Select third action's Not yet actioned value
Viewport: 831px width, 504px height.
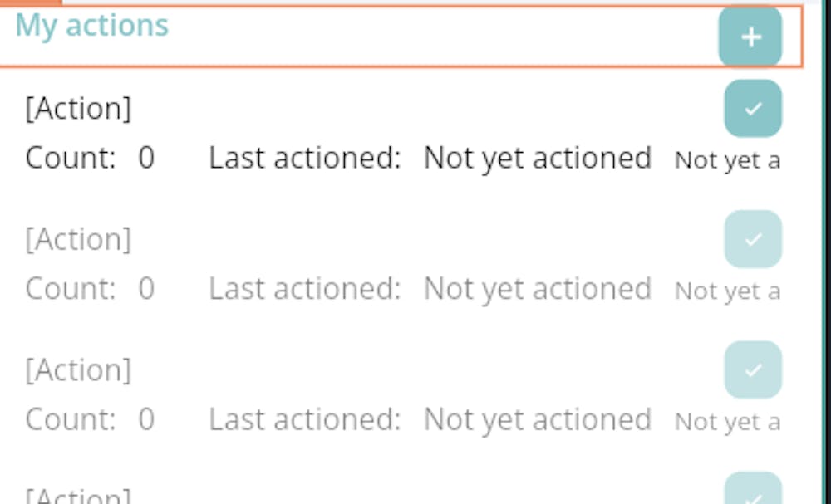(538, 419)
